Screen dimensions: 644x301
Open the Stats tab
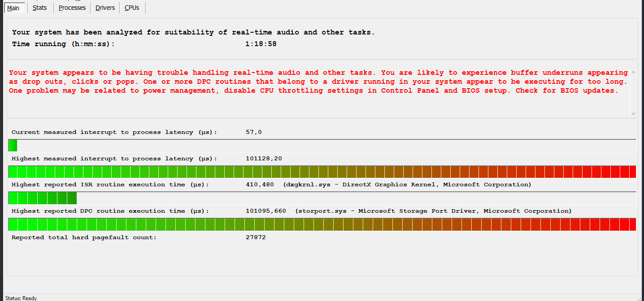coord(39,8)
